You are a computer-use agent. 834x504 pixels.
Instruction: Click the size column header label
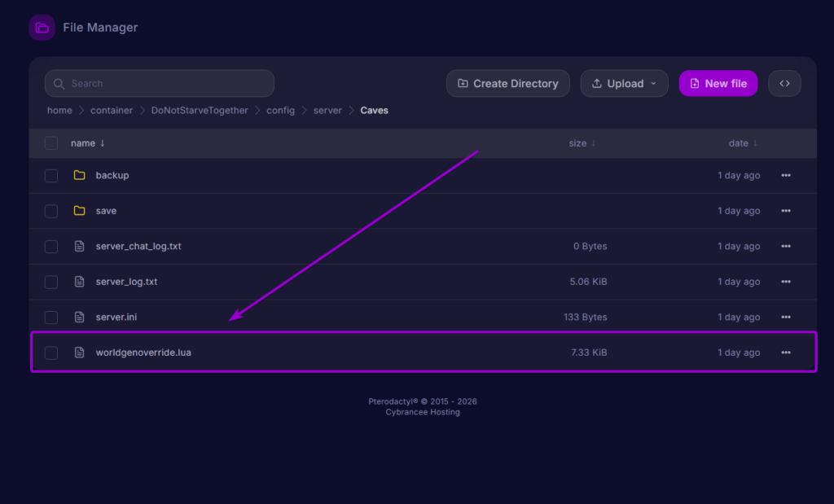577,143
